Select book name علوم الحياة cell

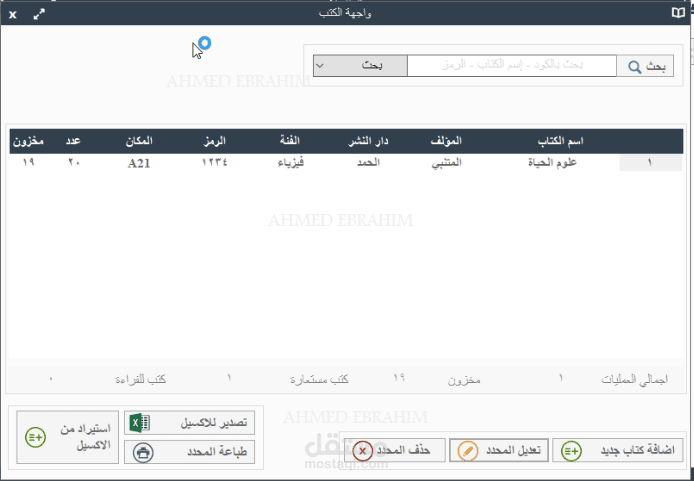point(552,163)
